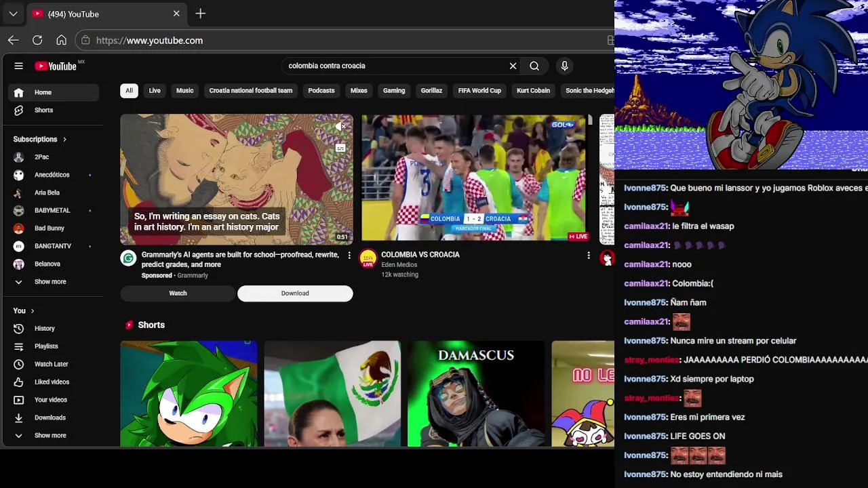Open BANGTANTV channel subscription
The image size is (868, 488).
[x=53, y=246]
